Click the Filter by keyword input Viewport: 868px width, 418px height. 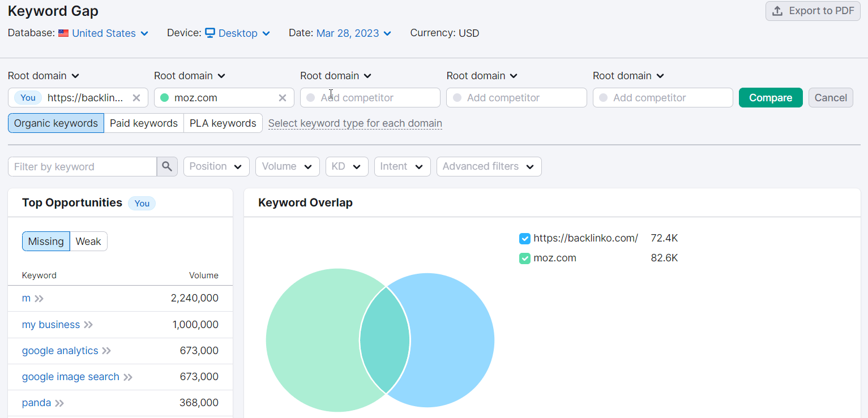tap(83, 166)
